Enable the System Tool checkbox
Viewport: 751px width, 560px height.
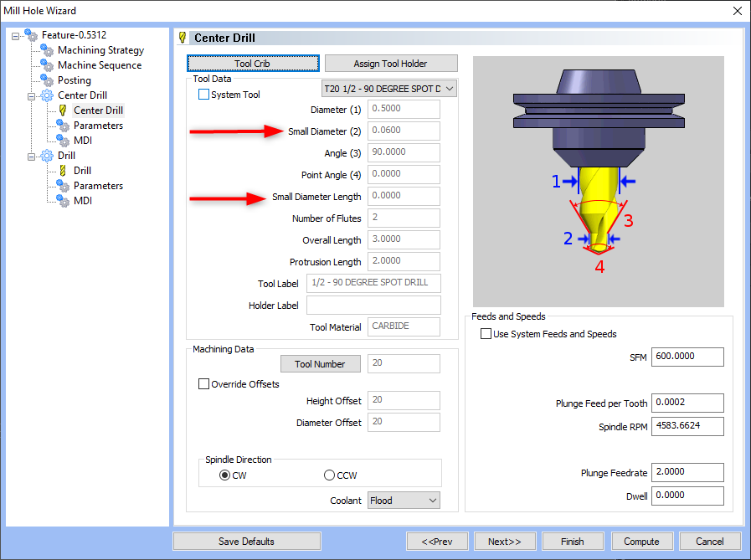point(203,95)
